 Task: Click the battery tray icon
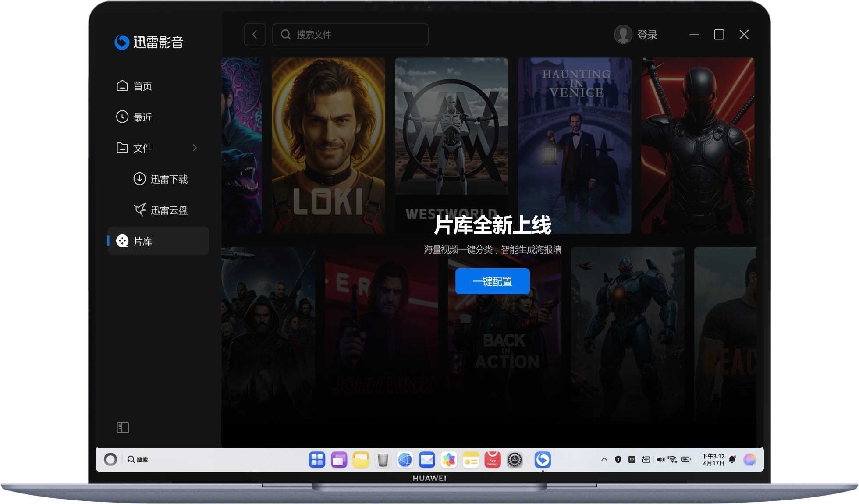[686, 460]
